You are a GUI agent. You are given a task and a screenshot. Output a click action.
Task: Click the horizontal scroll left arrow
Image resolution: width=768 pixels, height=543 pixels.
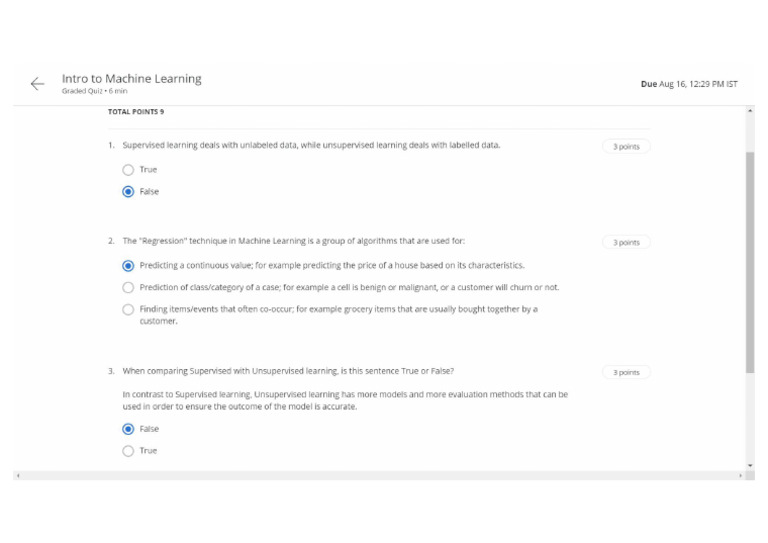[x=16, y=475]
